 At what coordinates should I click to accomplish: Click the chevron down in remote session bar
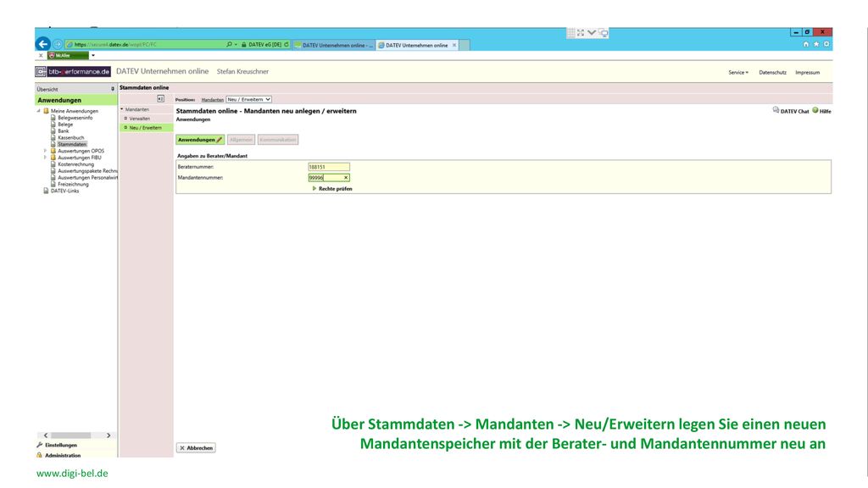(x=592, y=33)
